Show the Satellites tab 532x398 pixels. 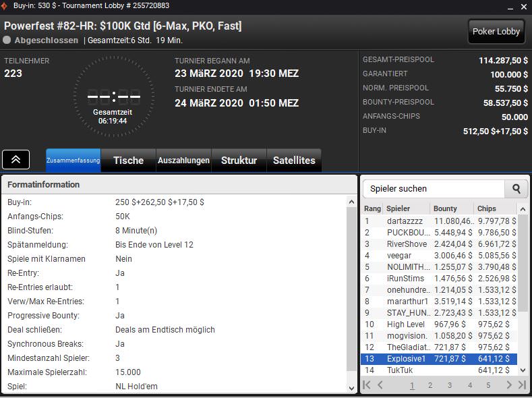pos(293,161)
